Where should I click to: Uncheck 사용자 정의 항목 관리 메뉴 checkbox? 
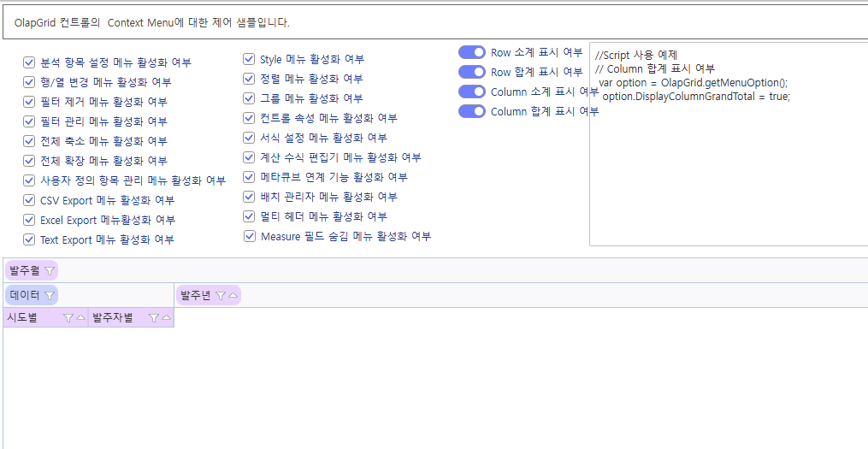29,180
